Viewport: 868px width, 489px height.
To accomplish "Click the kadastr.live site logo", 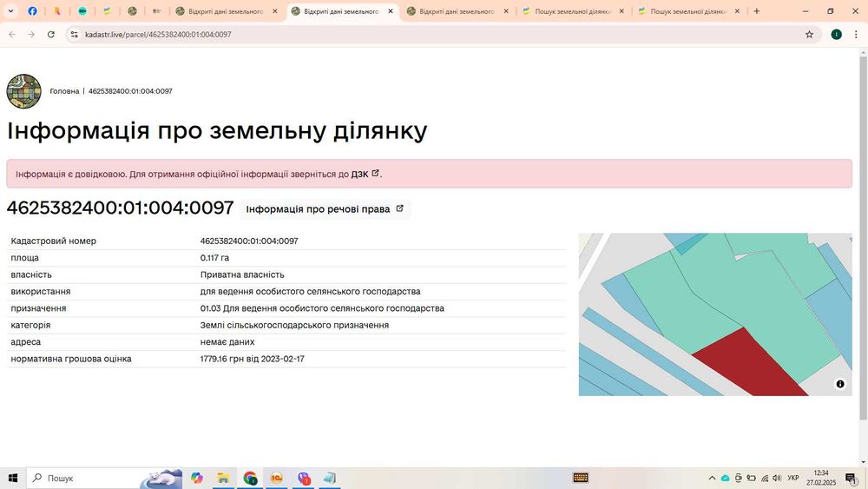I will coord(23,91).
